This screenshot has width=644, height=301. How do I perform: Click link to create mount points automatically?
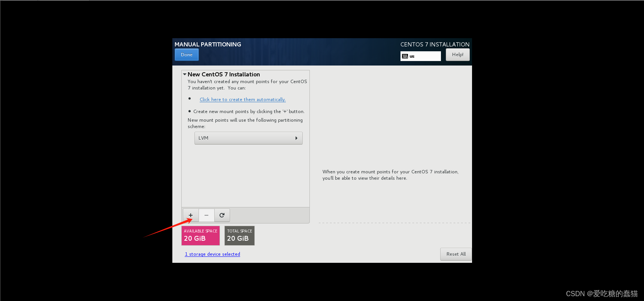click(243, 100)
